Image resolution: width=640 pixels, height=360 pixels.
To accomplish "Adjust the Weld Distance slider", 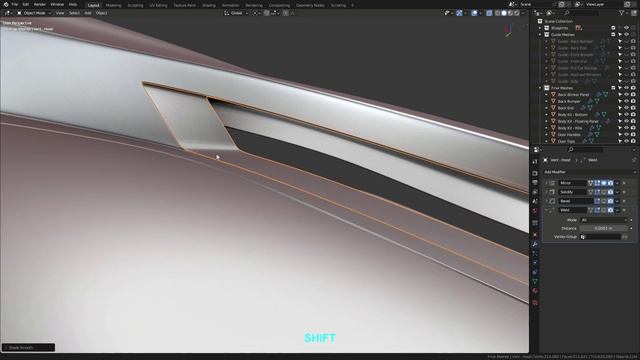I will coord(604,229).
